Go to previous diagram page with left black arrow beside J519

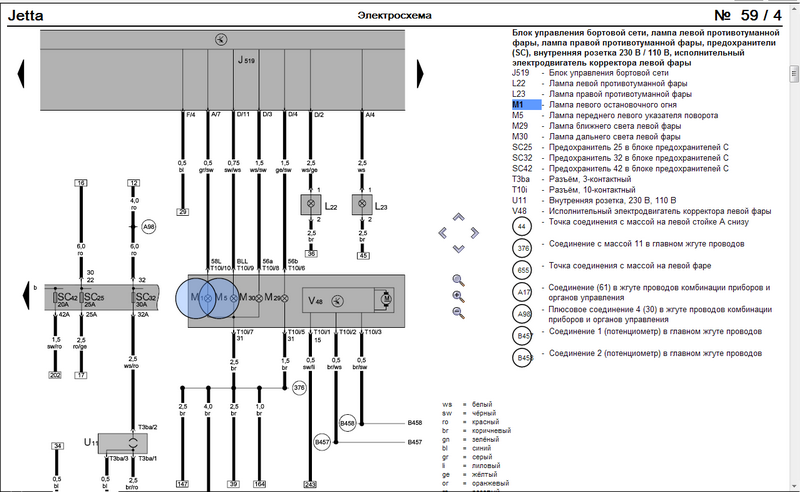21,74
